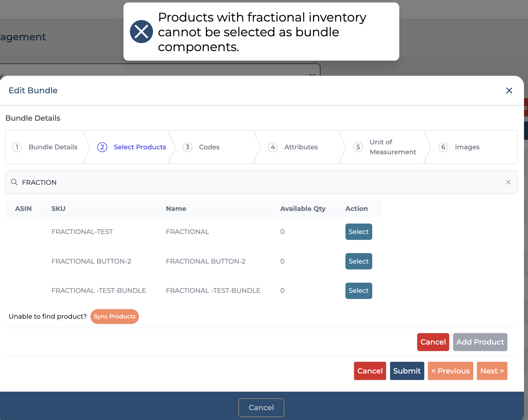528x420 pixels.
Task: Clear the FRACTION search text
Action: point(508,182)
